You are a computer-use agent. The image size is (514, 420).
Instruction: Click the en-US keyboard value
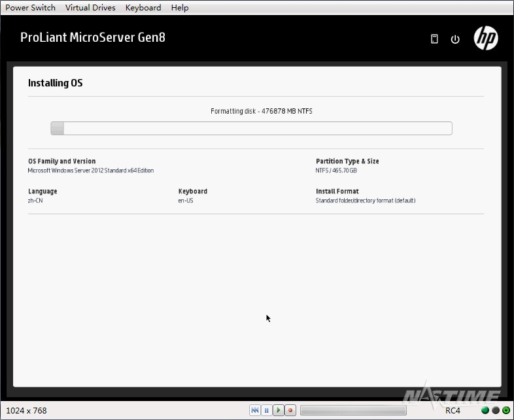coord(186,201)
